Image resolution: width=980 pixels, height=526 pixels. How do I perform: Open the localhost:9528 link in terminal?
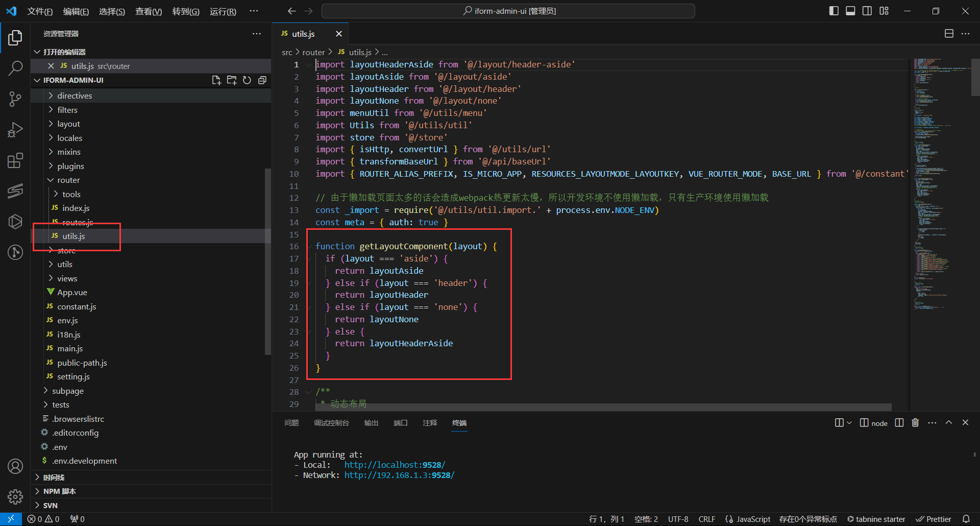coord(395,465)
